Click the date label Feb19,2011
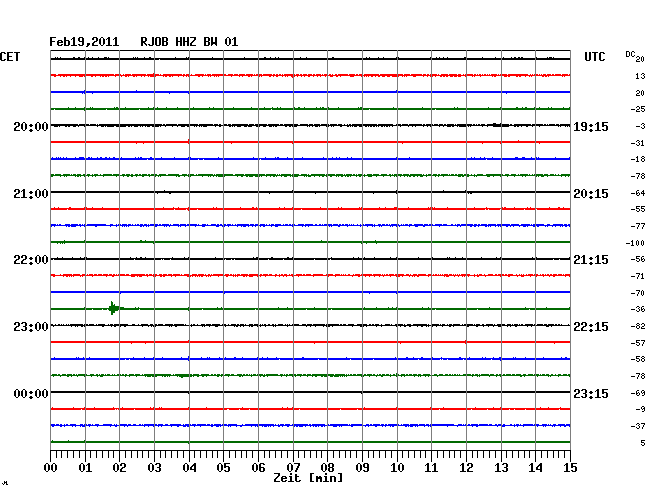The image size is (650, 494). [84, 42]
